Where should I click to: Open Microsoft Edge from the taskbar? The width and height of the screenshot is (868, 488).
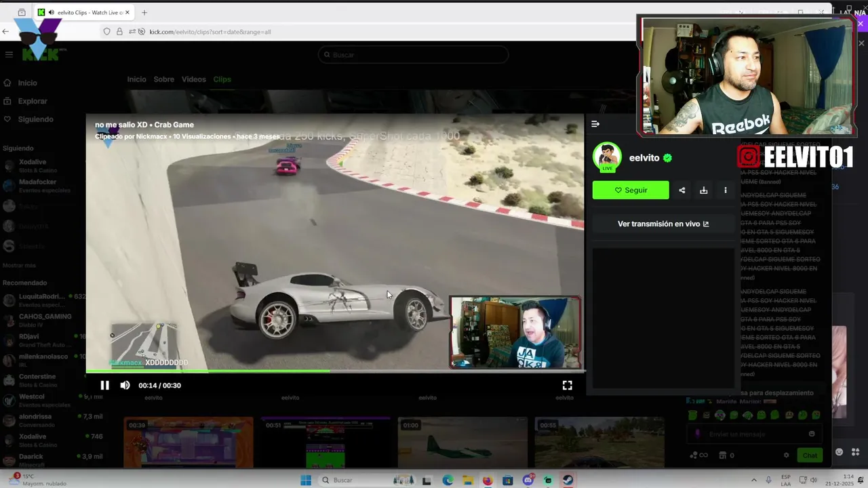pos(448,481)
